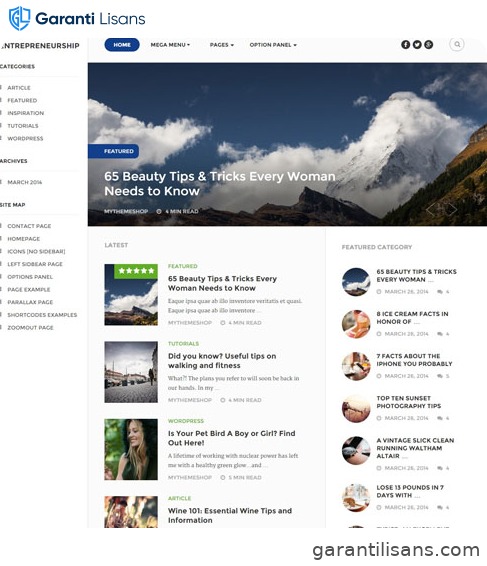The image size is (487, 566).
Task: Go to next slide arrow
Action: (x=452, y=209)
